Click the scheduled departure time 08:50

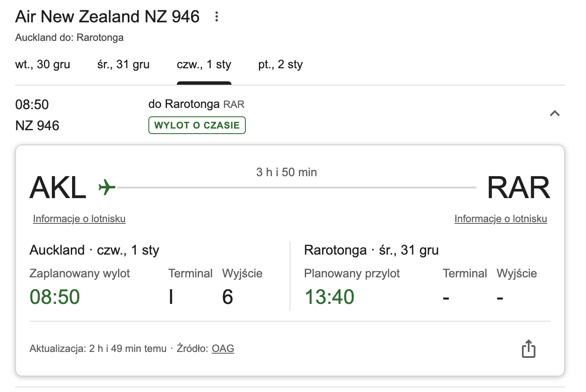[55, 297]
